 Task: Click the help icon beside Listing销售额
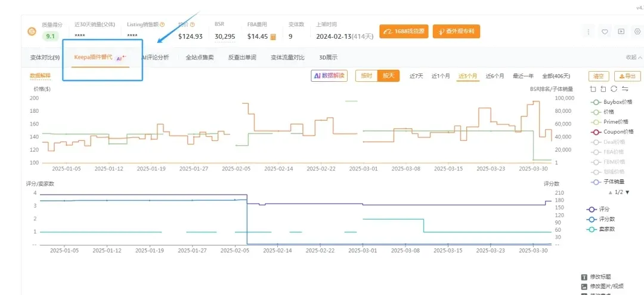pyautogui.click(x=162, y=24)
